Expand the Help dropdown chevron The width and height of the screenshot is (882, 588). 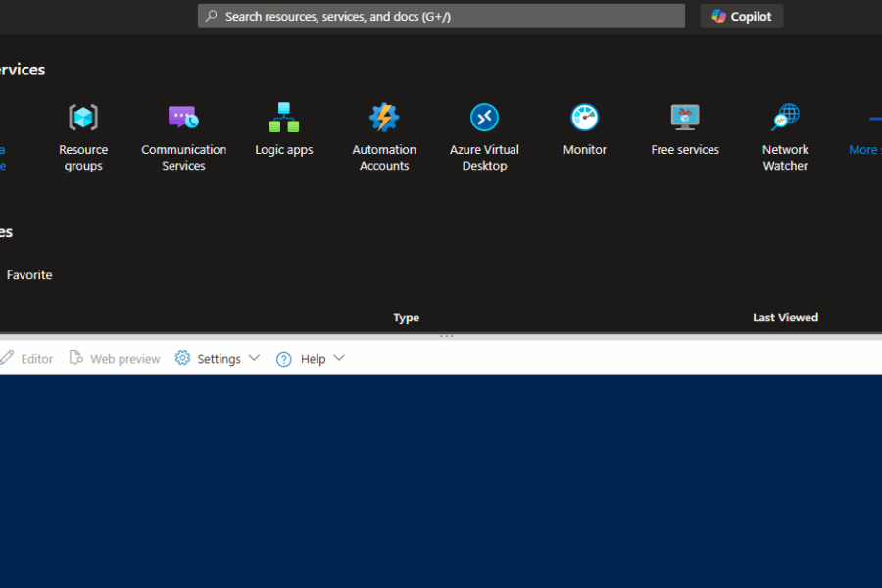(339, 358)
